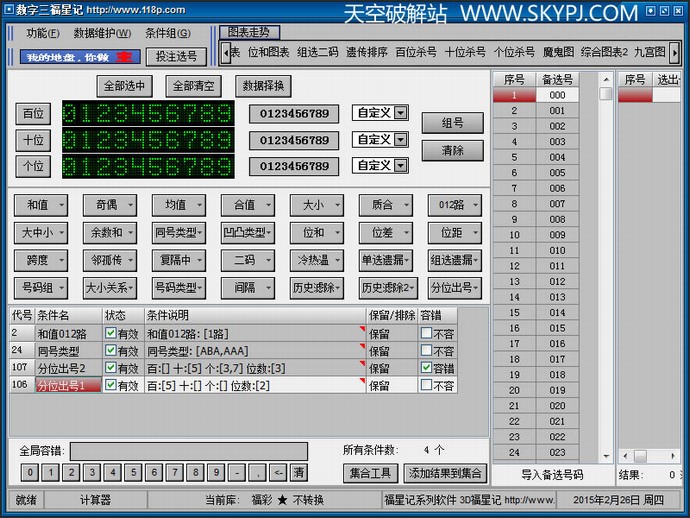The height and width of the screenshot is (518, 690).
Task: Uncheck 有效 for 和值012路 condition
Action: (x=111, y=334)
